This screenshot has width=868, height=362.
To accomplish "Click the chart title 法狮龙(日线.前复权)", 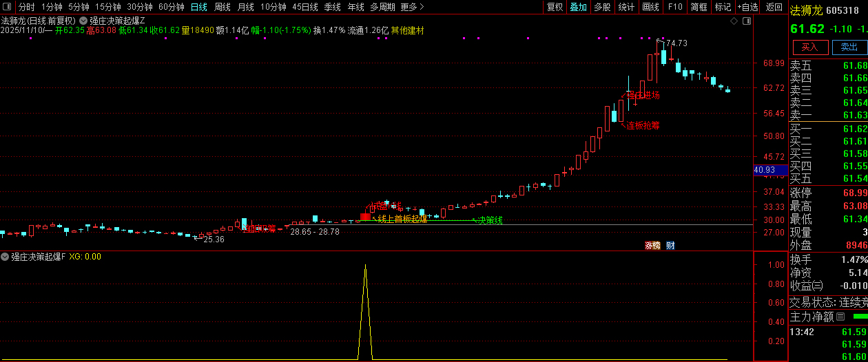I will click(x=39, y=21).
